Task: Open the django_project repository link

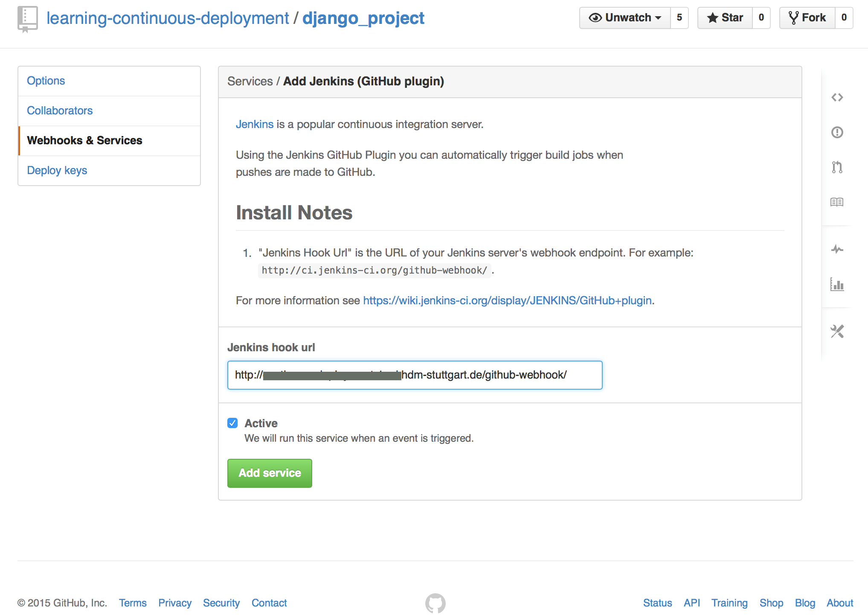Action: point(363,18)
